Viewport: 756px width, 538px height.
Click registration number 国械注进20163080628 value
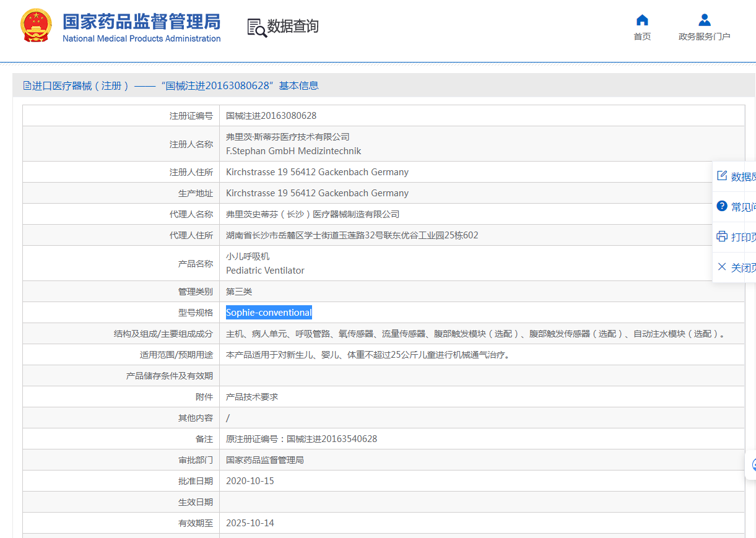[x=271, y=116]
